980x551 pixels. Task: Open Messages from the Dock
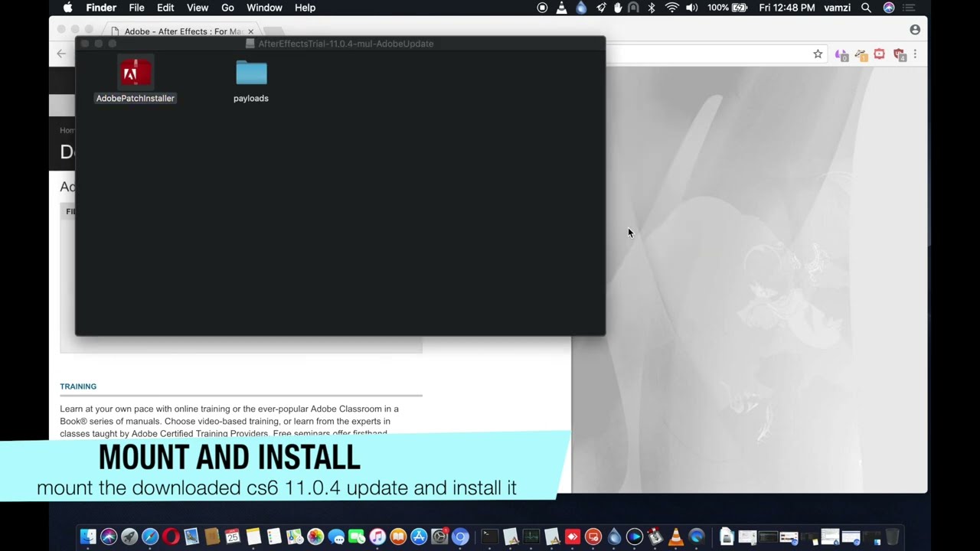(x=336, y=537)
